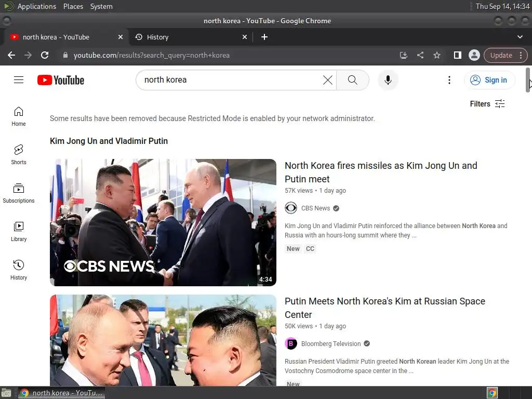
Task: Click the New badge beside the CC badge
Action: (x=293, y=249)
